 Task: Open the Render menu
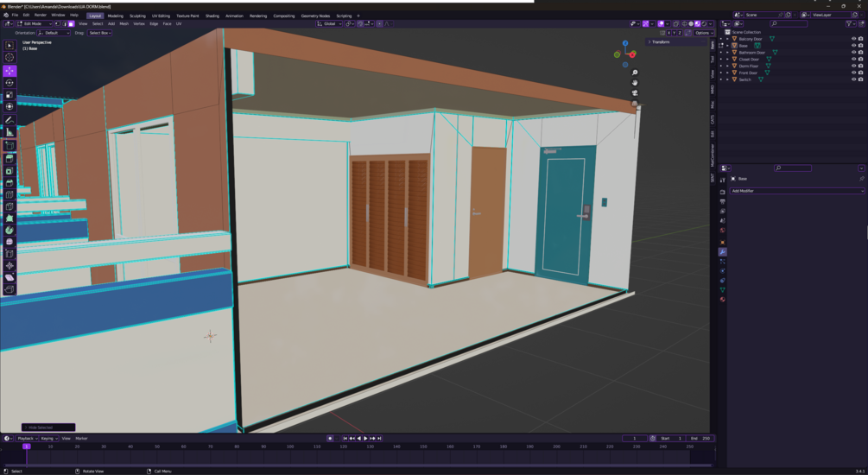click(41, 15)
